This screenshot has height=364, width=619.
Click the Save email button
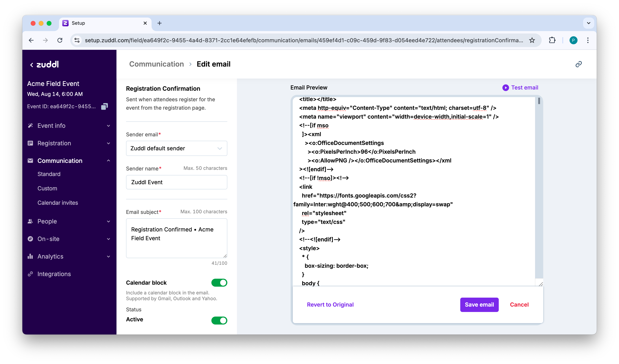pyautogui.click(x=479, y=305)
